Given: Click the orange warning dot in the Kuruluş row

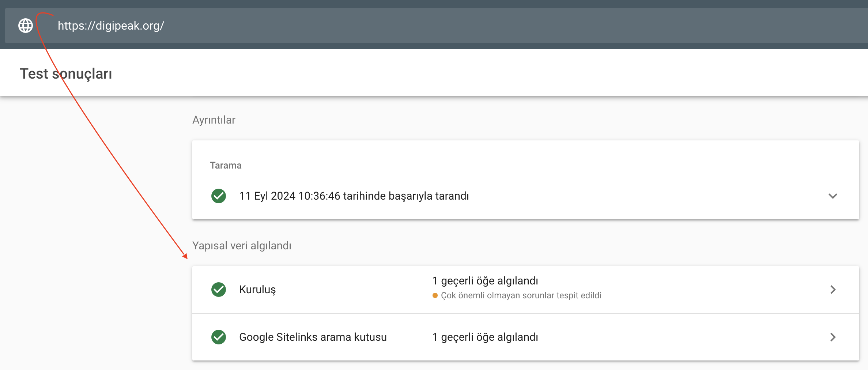Looking at the screenshot, I should coord(435,295).
